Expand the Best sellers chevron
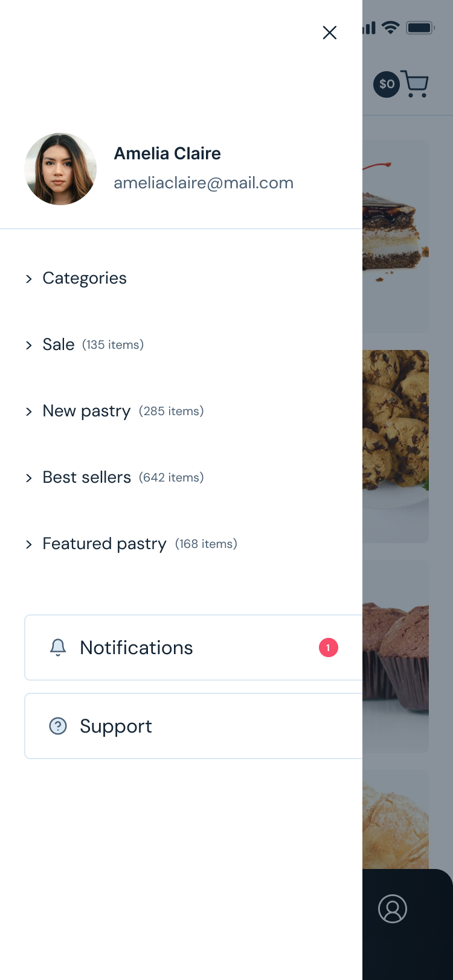The width and height of the screenshot is (453, 980). 29,477
